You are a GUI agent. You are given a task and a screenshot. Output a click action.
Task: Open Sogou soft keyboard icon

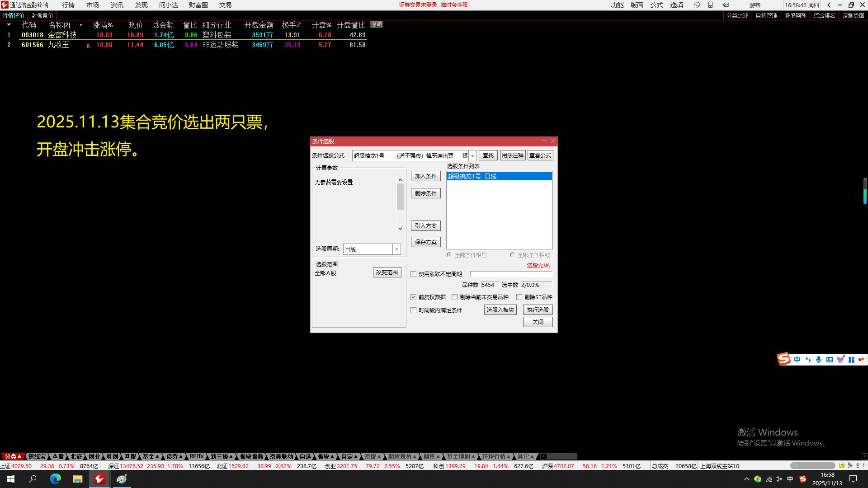(830, 360)
